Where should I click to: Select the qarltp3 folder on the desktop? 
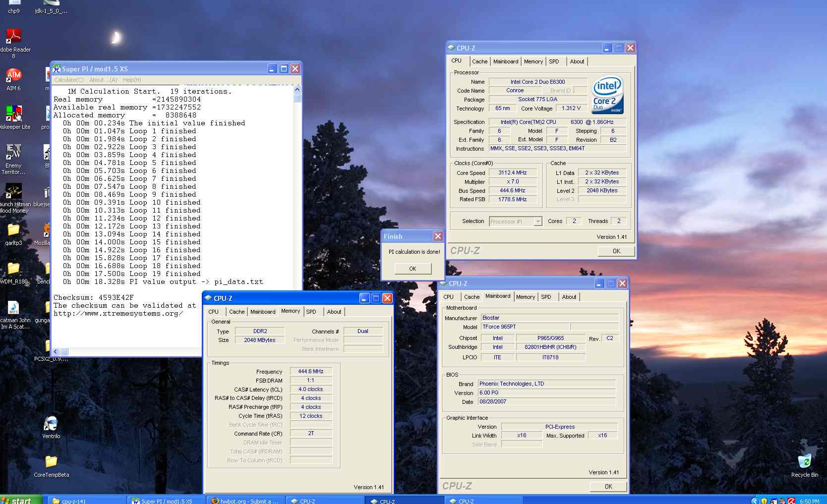[13, 229]
